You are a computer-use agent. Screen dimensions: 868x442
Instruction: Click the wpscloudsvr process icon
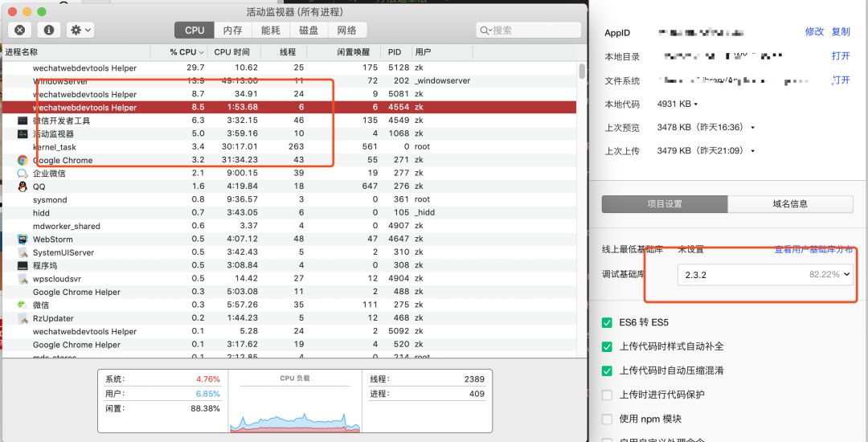click(x=23, y=279)
